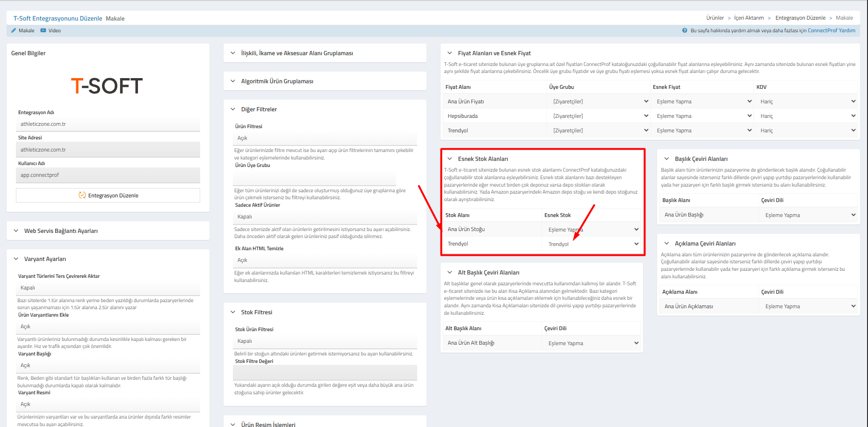Open Çeviri Dili dropdown for Ana Ürün Alt Başlığı
Image resolution: width=868 pixels, height=427 pixels.
pos(592,343)
